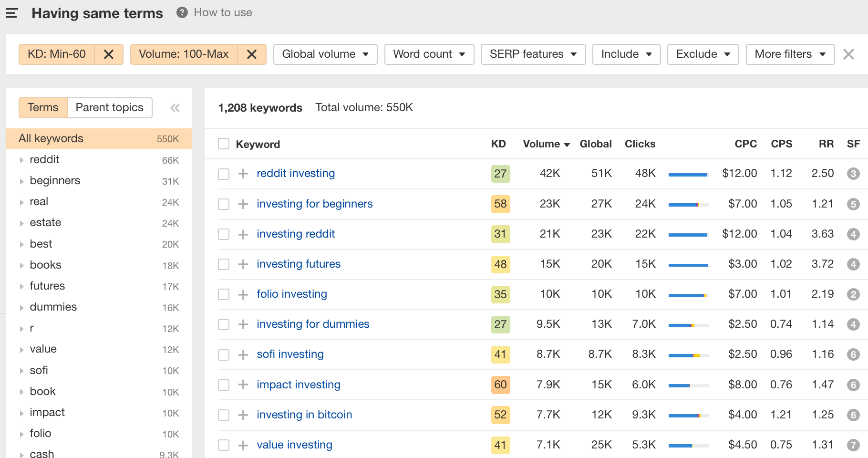Open the Global volume dropdown
Image resolution: width=868 pixels, height=458 pixels.
click(325, 54)
